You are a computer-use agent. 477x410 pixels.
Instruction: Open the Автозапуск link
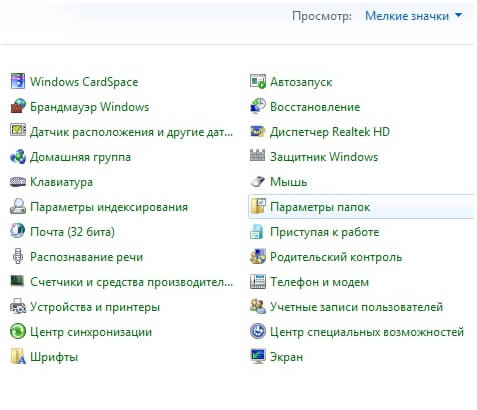(301, 82)
